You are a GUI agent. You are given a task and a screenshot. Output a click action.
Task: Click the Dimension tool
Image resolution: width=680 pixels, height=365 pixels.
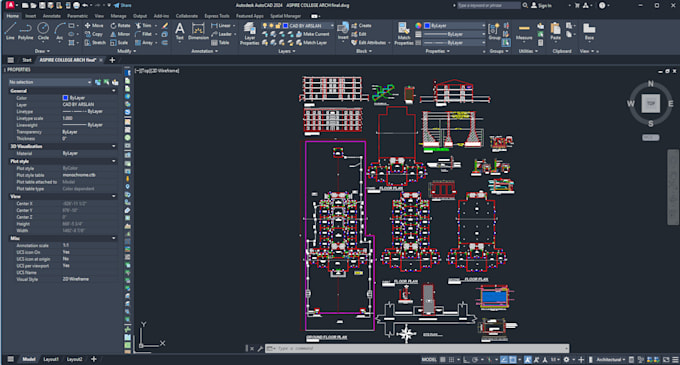click(198, 32)
